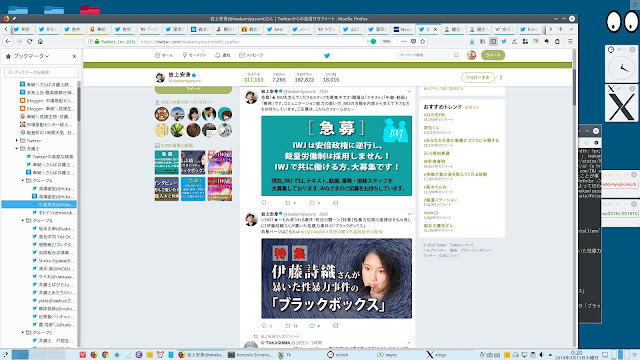Retweet the ブラックボックス tweet
The height and width of the screenshot is (360, 640).
click(x=288, y=325)
